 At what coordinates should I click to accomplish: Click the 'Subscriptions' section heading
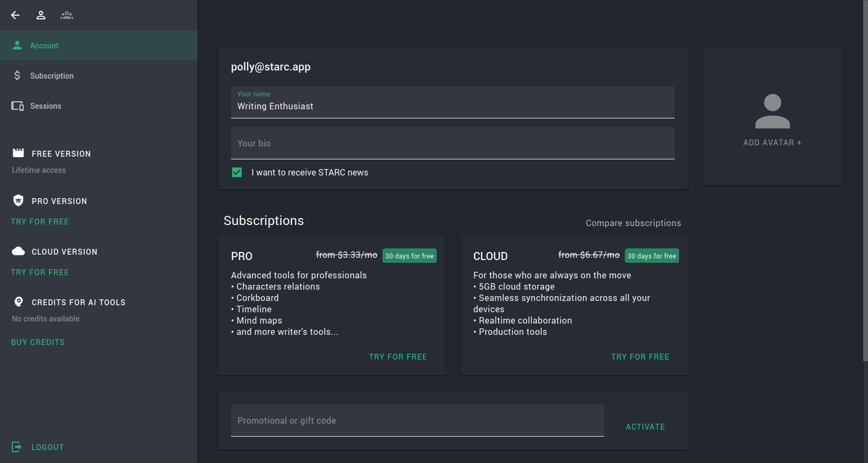tap(264, 221)
